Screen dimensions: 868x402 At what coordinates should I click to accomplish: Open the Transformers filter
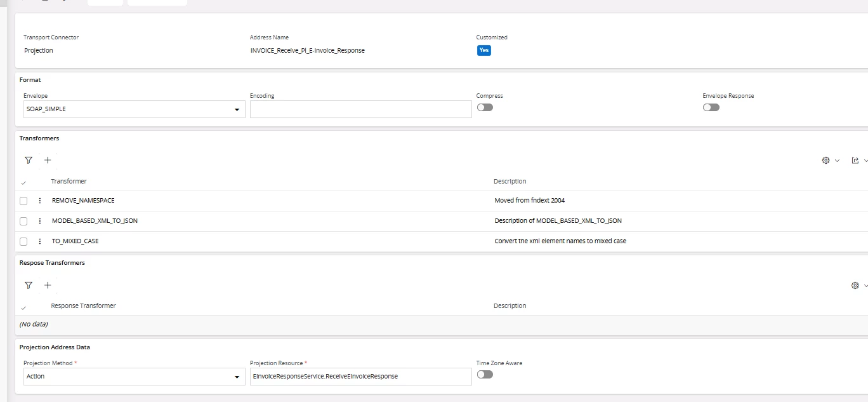[28, 160]
